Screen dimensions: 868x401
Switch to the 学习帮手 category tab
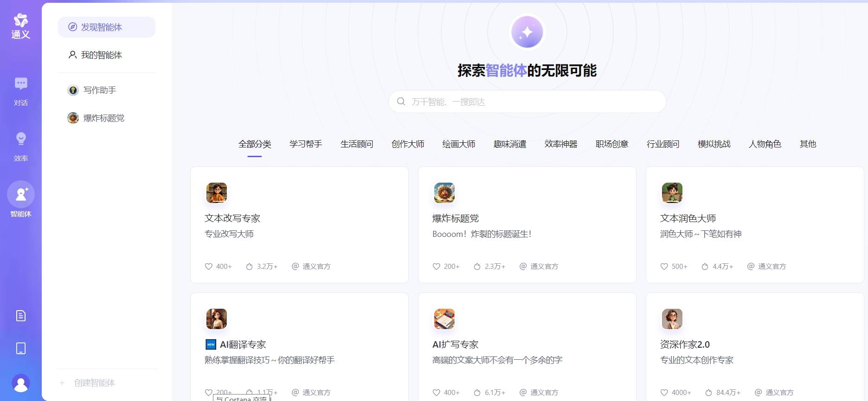305,144
